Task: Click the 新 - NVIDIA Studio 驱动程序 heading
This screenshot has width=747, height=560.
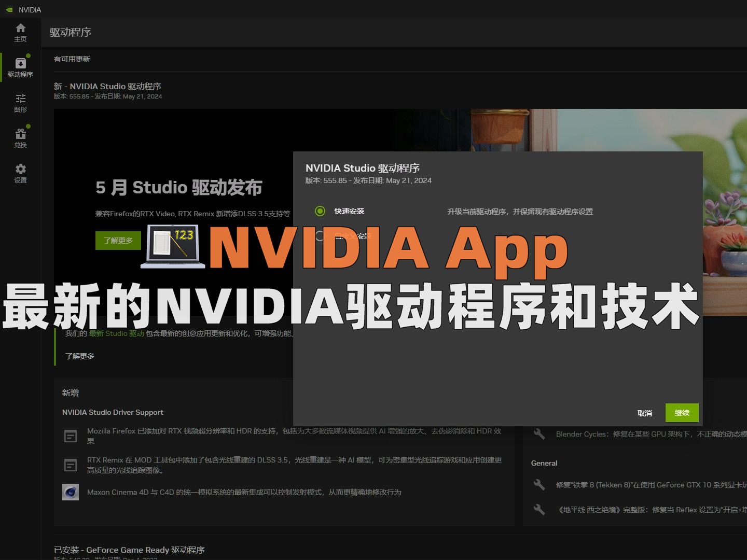Action: coord(107,86)
